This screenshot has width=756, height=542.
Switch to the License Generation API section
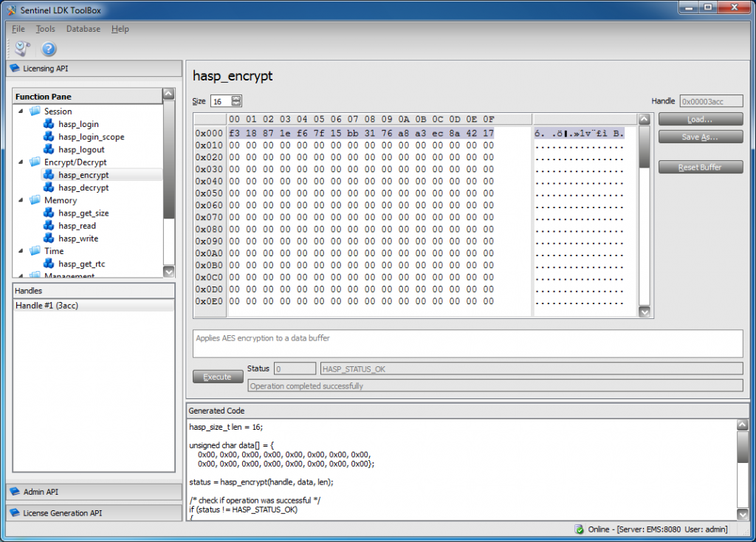click(x=94, y=513)
